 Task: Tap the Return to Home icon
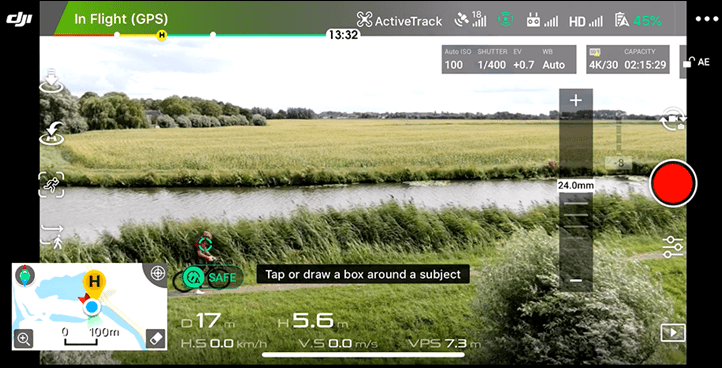click(52, 133)
